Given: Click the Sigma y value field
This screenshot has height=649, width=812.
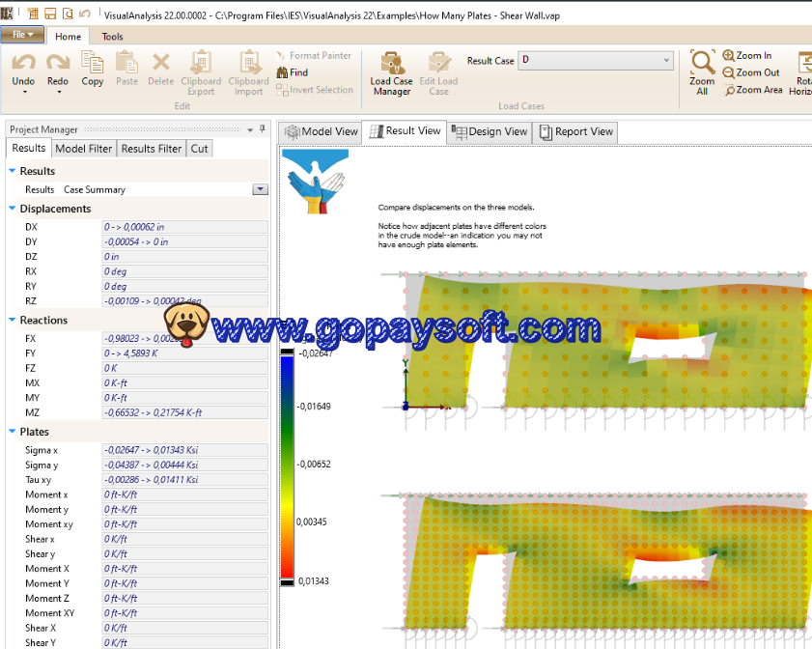Looking at the screenshot, I should click(x=184, y=466).
